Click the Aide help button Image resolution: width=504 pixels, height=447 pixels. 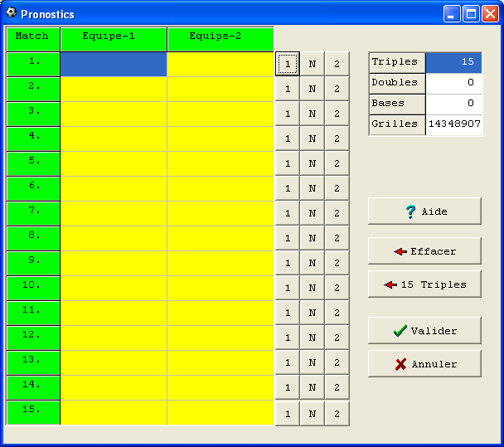point(424,211)
